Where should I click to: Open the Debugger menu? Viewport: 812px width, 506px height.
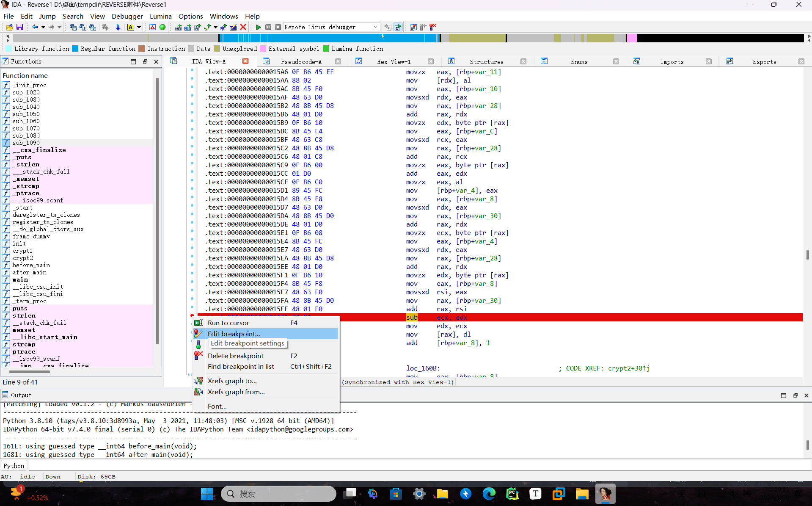(x=127, y=16)
